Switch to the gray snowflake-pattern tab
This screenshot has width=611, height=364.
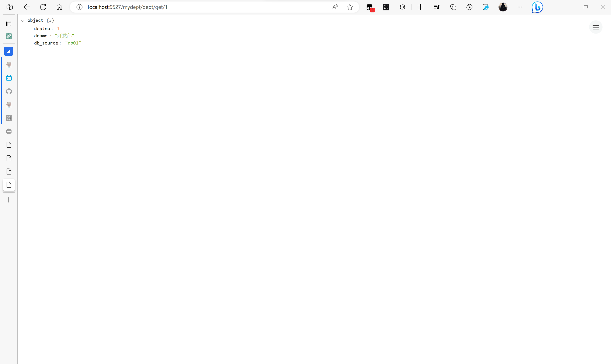point(9,118)
